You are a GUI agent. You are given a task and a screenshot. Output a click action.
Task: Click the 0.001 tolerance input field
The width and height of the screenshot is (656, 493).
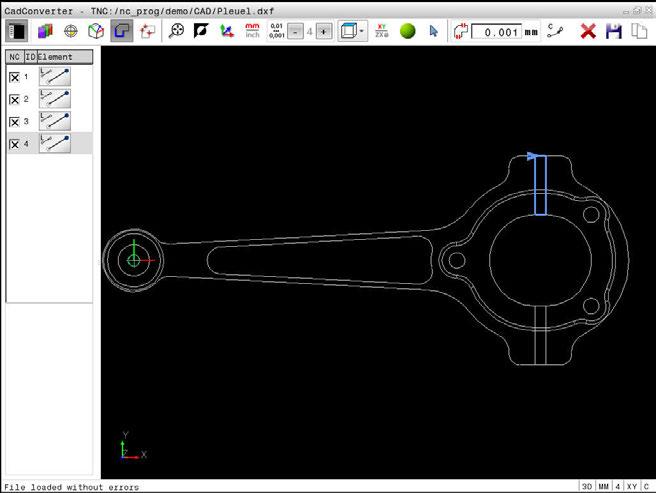(x=497, y=32)
